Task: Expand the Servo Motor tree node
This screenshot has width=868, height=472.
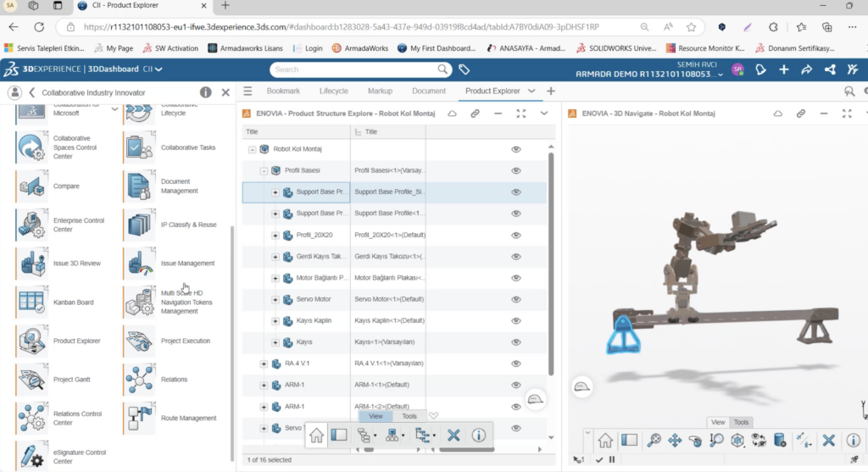Action: click(x=275, y=299)
